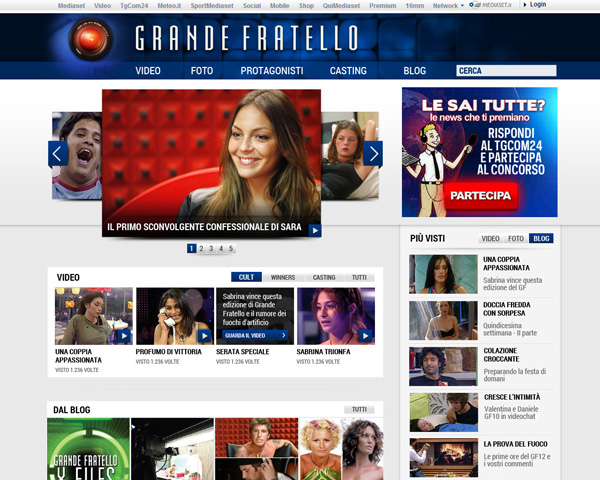Open La Prova del Fuoco fireplace thumbnail
600x480 pixels.
point(443,457)
